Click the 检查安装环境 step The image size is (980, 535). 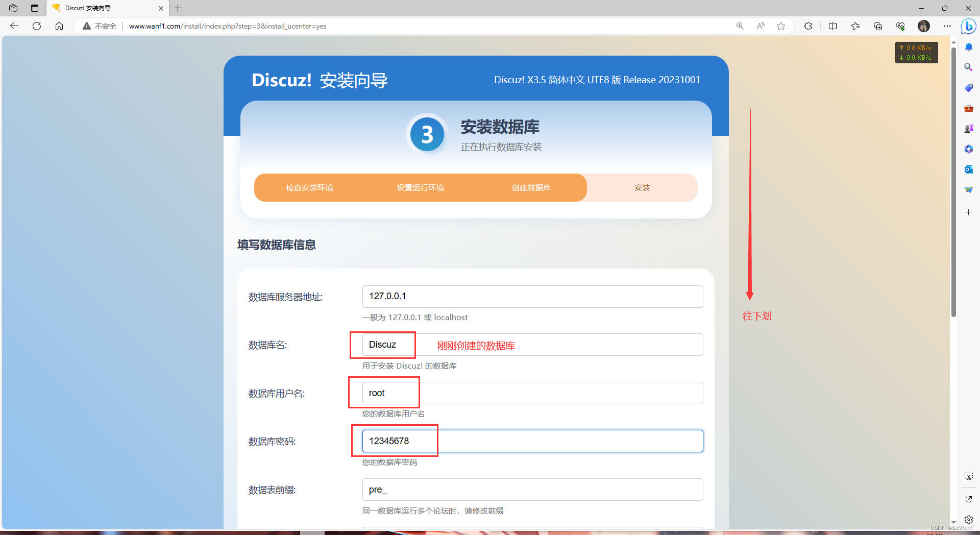[309, 188]
